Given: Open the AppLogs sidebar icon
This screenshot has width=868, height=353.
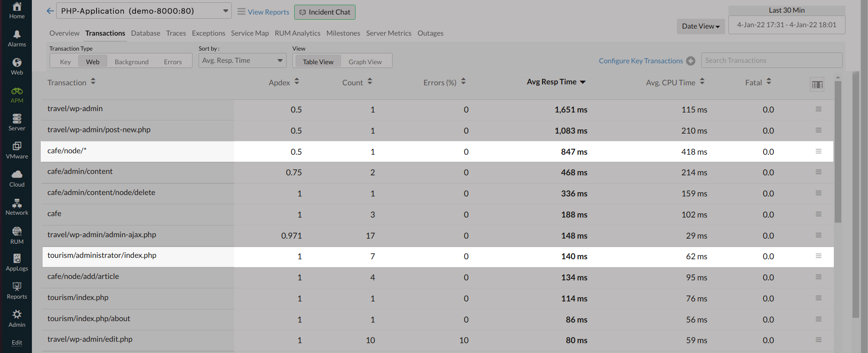Looking at the screenshot, I should click(x=17, y=259).
